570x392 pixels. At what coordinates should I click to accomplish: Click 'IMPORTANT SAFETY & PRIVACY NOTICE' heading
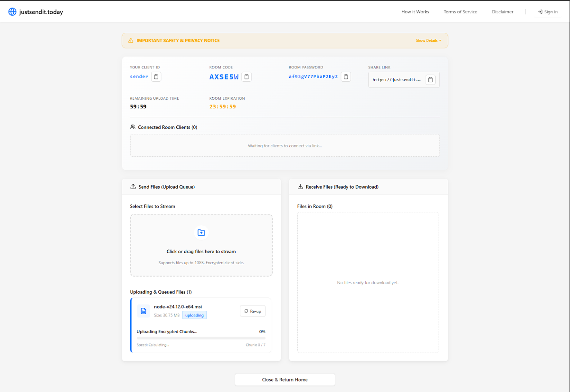(178, 40)
